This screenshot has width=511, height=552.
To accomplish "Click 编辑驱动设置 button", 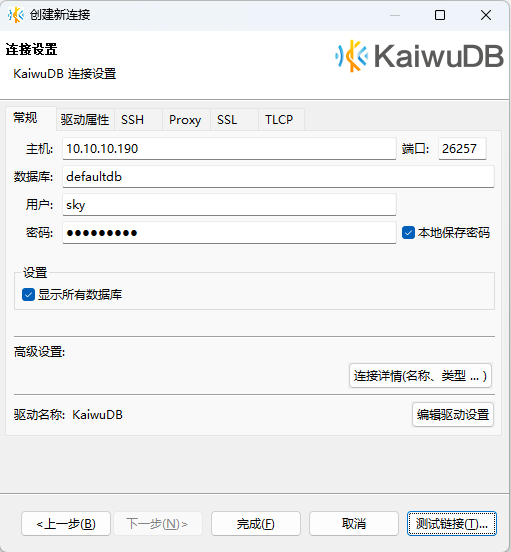I will 453,415.
